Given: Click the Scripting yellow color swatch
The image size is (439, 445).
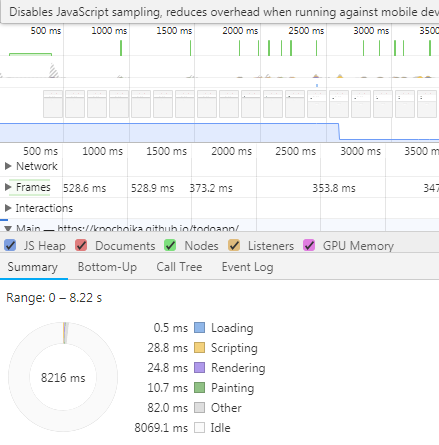Looking at the screenshot, I should tap(199, 348).
